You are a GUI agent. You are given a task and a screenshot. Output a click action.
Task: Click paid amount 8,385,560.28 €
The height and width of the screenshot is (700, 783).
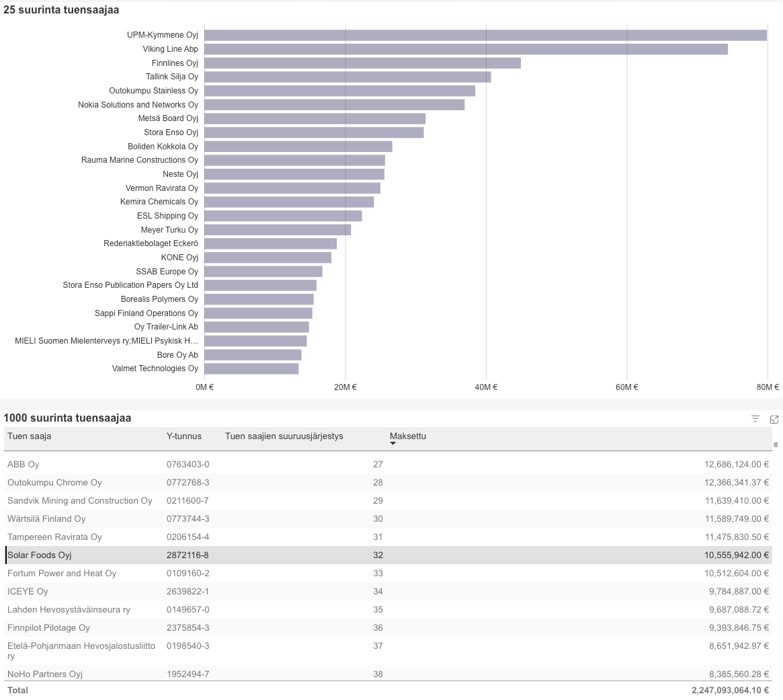739,674
